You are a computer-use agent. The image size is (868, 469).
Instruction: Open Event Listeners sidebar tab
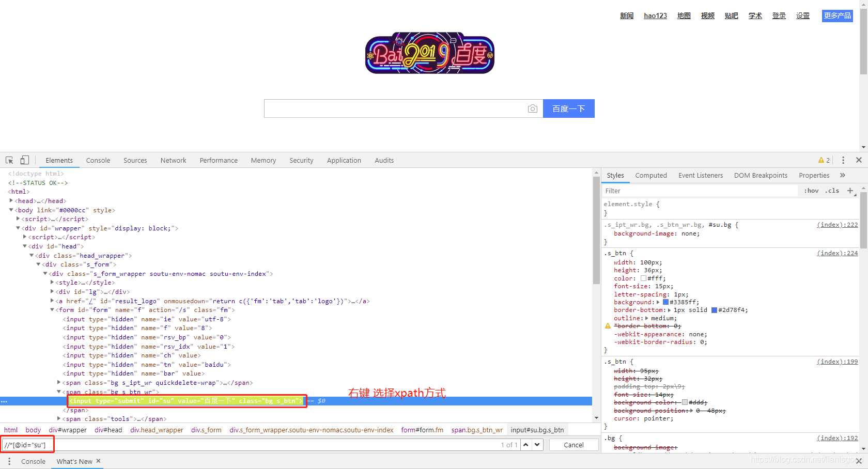pyautogui.click(x=701, y=175)
